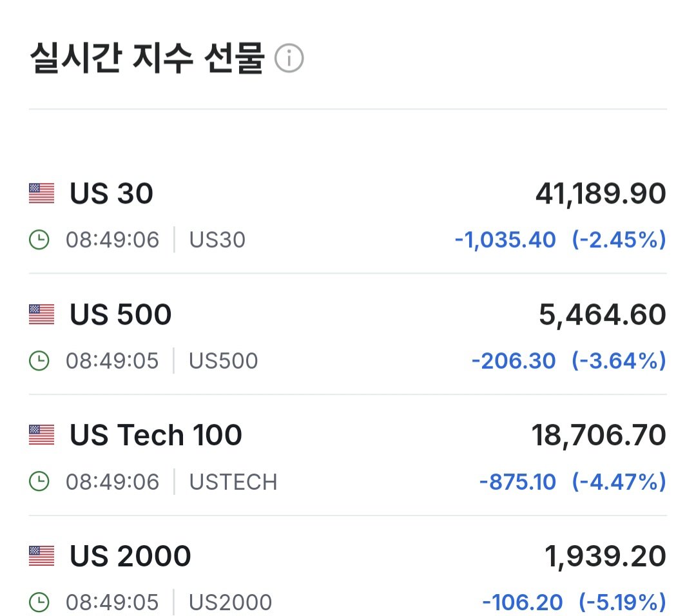Click the US 2000 index name
This screenshot has width=696, height=616.
129,555
